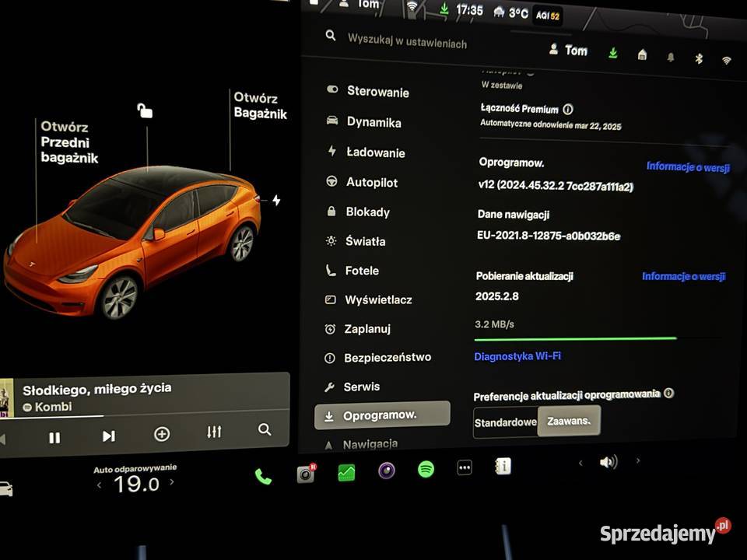Tap the HomeLink house icon
Screen dimensions: 747x560
642,54
